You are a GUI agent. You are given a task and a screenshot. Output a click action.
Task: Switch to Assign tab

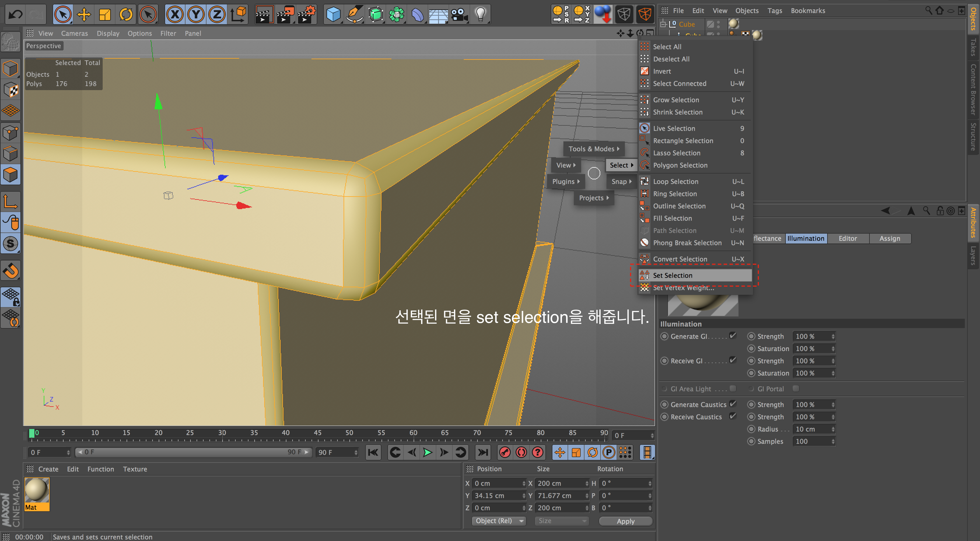(890, 238)
